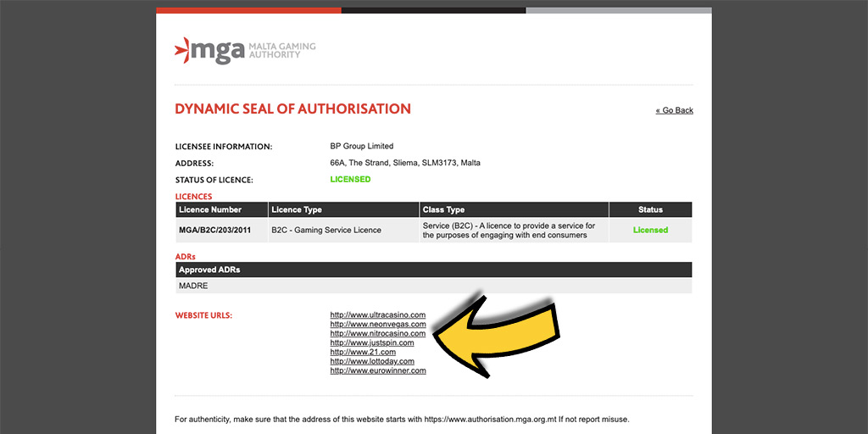Click the green LICENSED licence status text
868x434 pixels.
coord(350,180)
